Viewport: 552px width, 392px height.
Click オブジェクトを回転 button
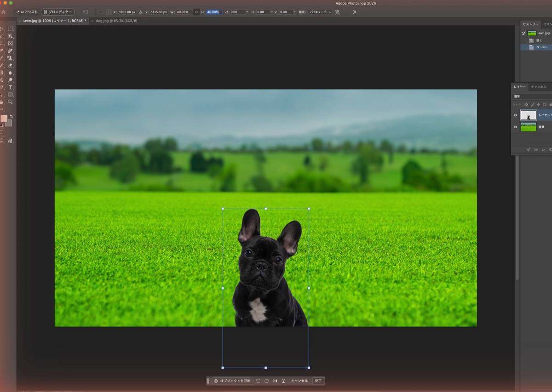click(232, 381)
